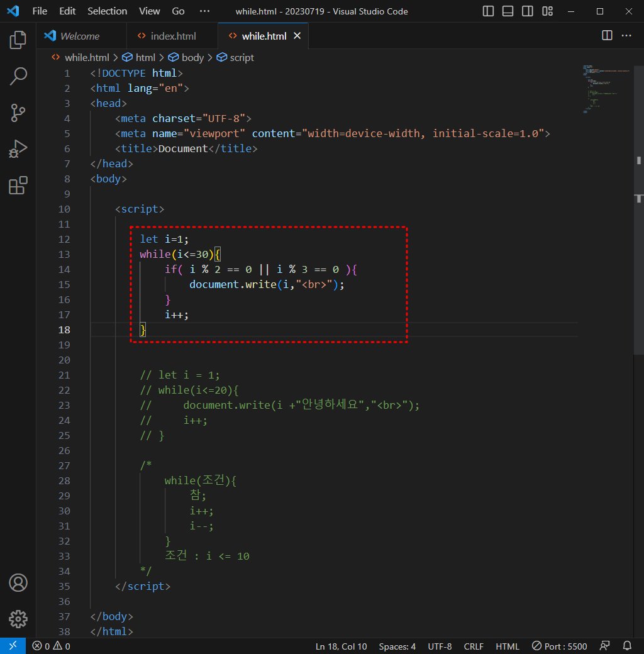644x654 pixels.
Task: Click the 'i++;' statement on line 17
Action: click(177, 314)
